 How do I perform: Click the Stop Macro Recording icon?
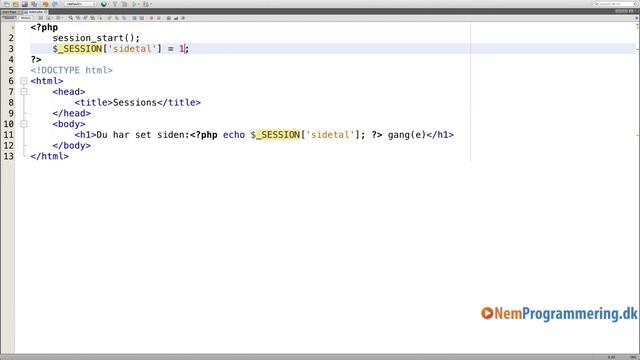point(159,18)
